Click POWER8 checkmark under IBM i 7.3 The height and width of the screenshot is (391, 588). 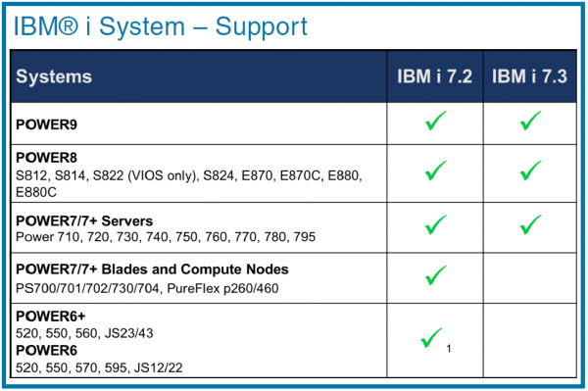click(530, 171)
